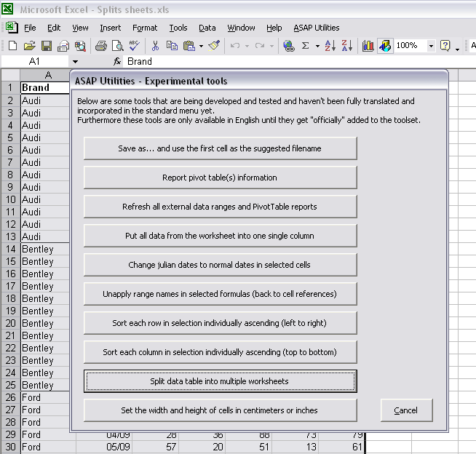Click the New workbook icon
Screen dimensions: 476x454
pos(12,46)
